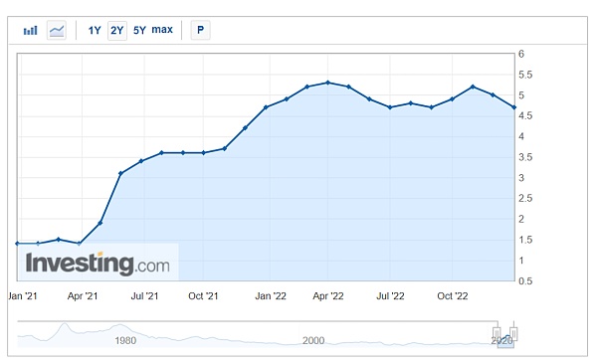Choose the 1Y time range
This screenshot has width=597, height=364.
pos(95,30)
